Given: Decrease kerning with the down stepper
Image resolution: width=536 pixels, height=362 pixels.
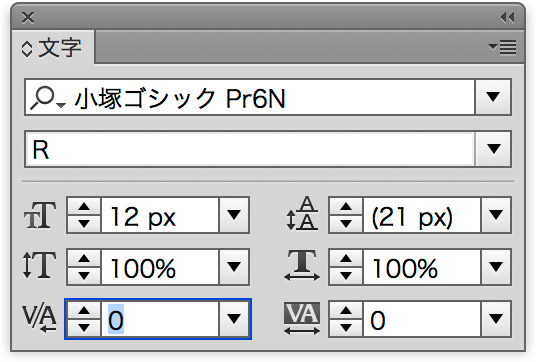Looking at the screenshot, I should tap(84, 328).
